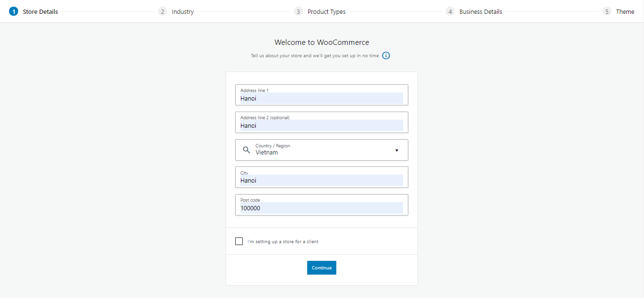Click the step 2 number circle
The image size is (644, 298).
pos(163,11)
